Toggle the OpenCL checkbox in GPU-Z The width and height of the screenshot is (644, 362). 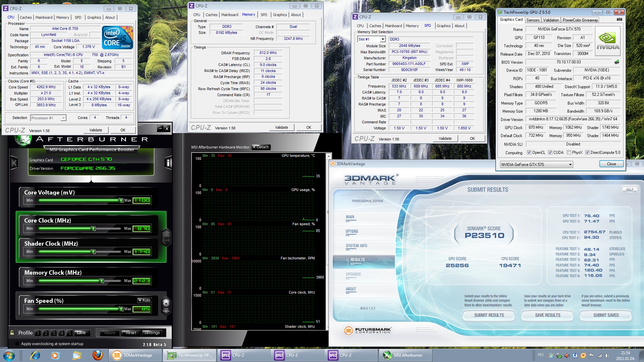click(529, 153)
